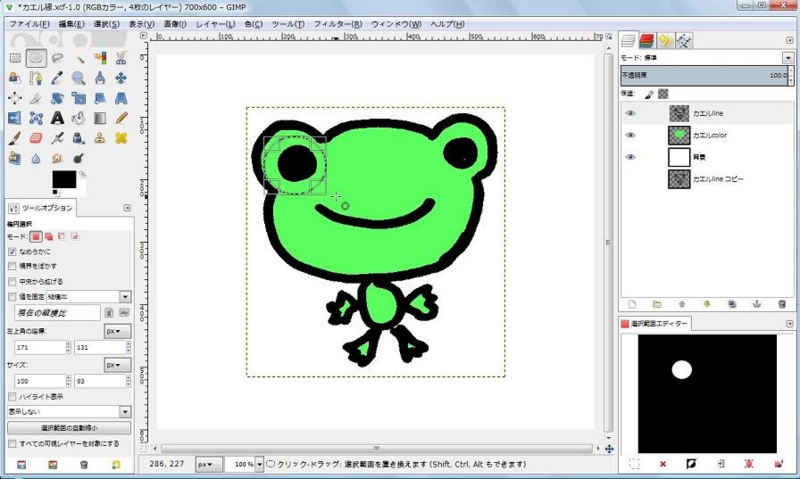Screen dimensions: 800x479
Task: Select the Rectangle Select tool
Action: point(15,58)
